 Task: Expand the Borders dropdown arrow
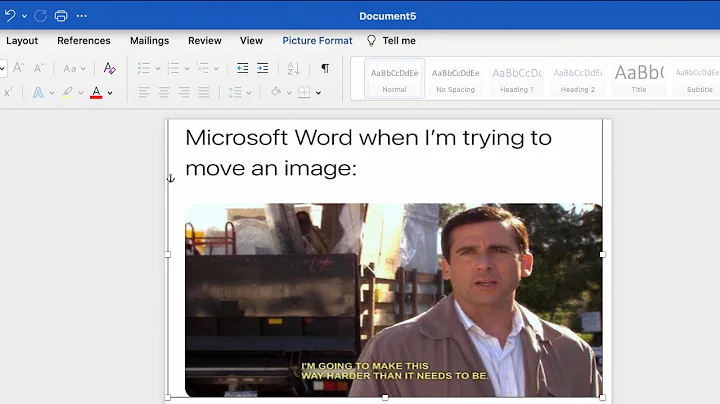coord(318,93)
